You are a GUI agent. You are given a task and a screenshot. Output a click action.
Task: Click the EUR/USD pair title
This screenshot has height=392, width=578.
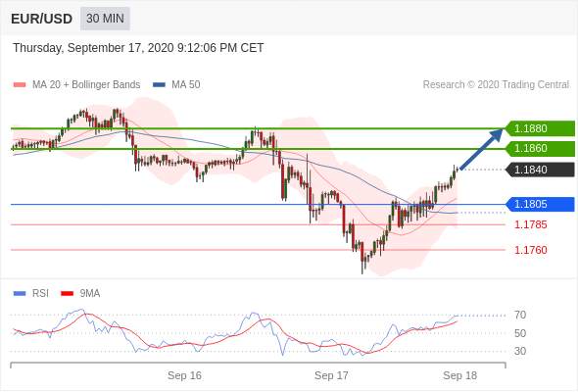coord(42,19)
